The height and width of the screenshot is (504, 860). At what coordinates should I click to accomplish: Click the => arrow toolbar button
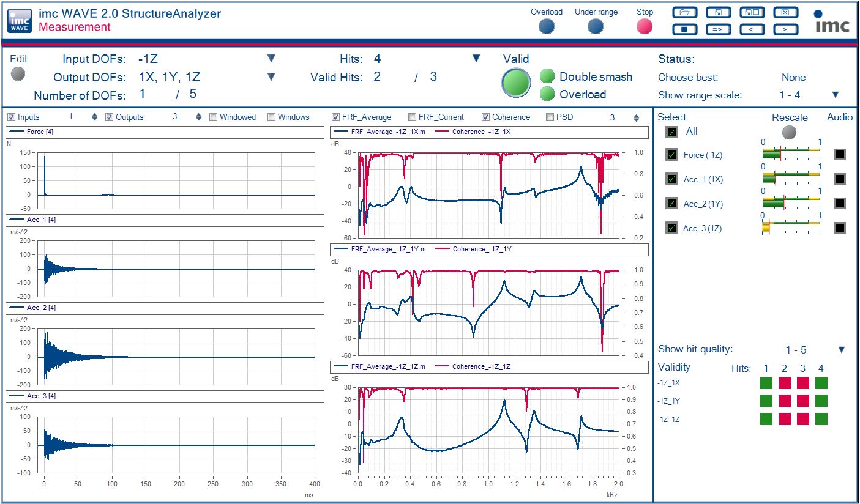(718, 29)
